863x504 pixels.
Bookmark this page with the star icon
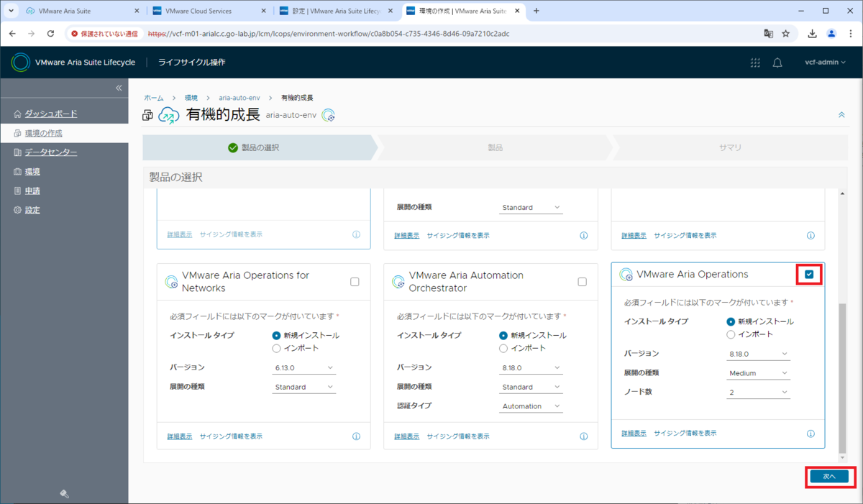click(786, 33)
